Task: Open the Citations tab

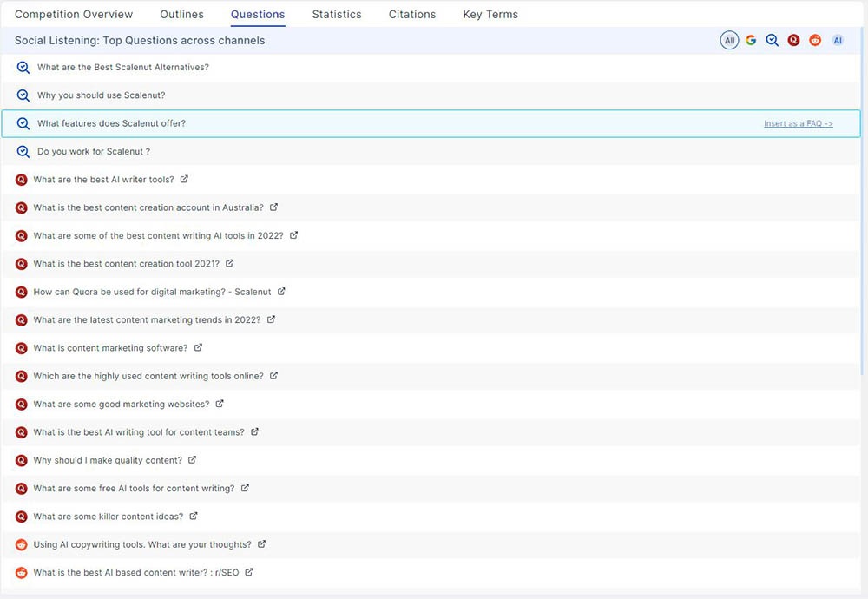Action: (412, 14)
